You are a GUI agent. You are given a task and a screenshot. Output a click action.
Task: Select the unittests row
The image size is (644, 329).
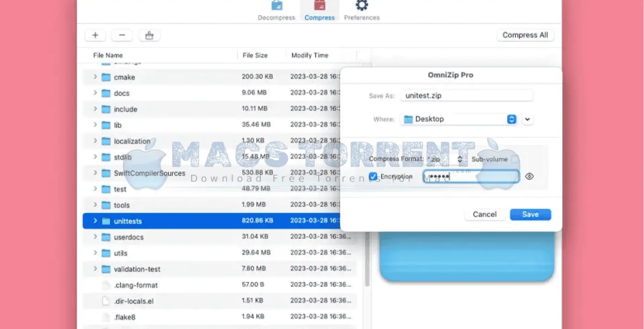[211, 221]
